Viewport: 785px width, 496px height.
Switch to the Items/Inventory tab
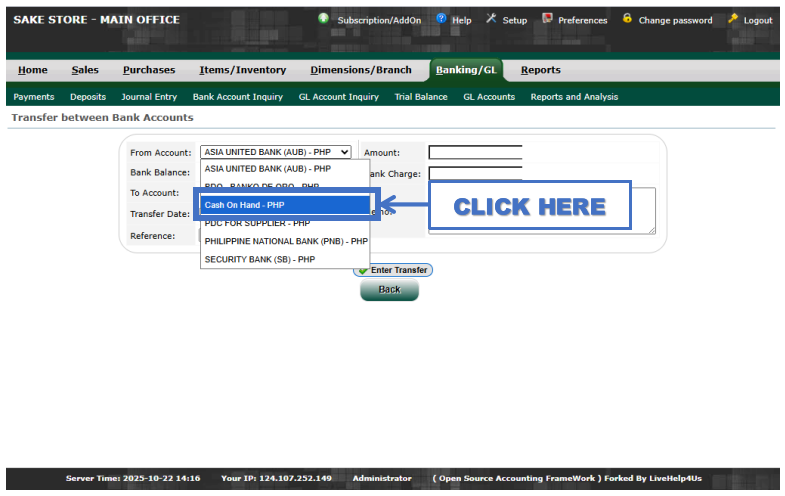tap(242, 70)
